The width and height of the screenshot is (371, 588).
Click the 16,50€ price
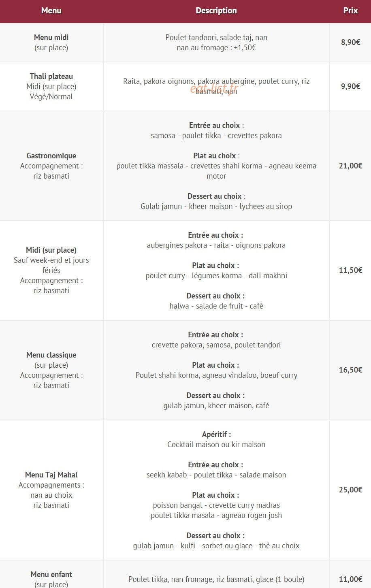coord(350,370)
